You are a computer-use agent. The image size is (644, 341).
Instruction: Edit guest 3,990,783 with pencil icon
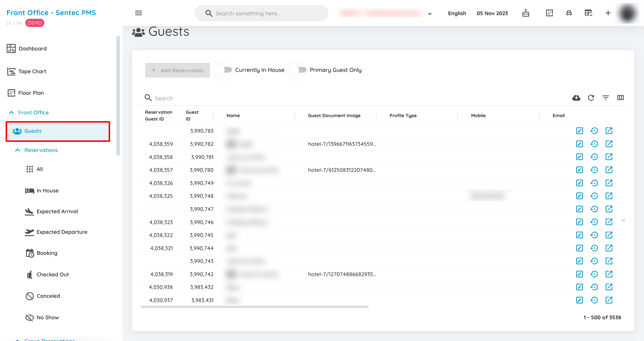[579, 131]
